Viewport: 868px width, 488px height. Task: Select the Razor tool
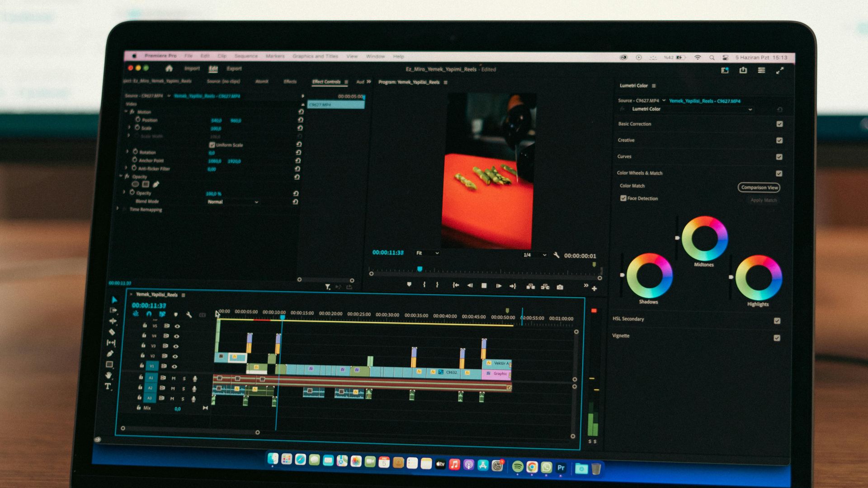pos(112,332)
